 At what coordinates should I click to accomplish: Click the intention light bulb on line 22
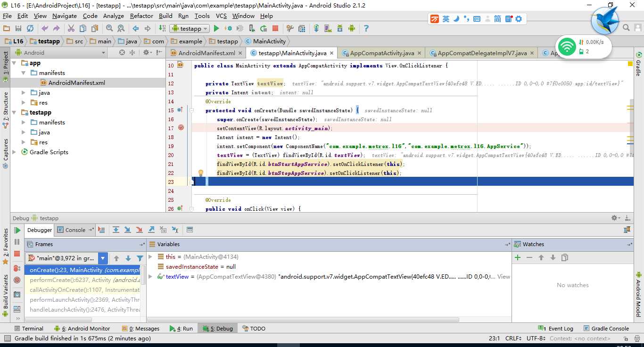(200, 173)
